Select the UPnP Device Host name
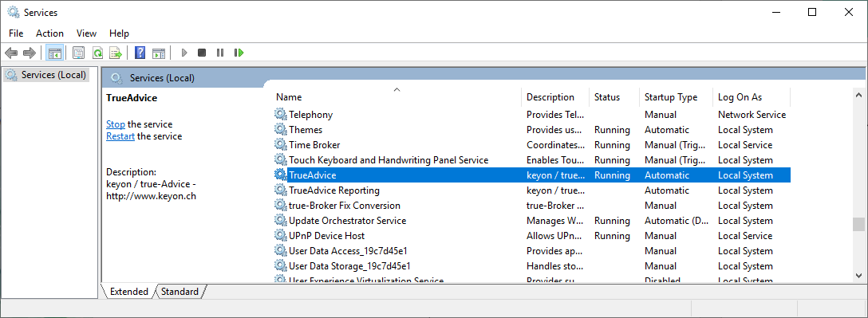 click(326, 236)
